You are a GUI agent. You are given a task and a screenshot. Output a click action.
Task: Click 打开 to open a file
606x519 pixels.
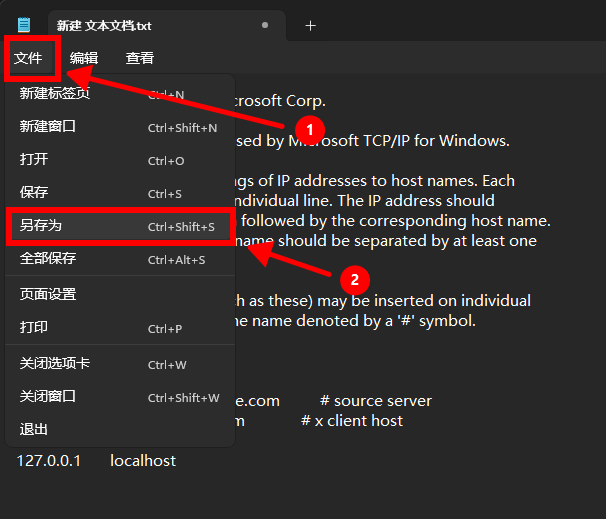tap(34, 160)
